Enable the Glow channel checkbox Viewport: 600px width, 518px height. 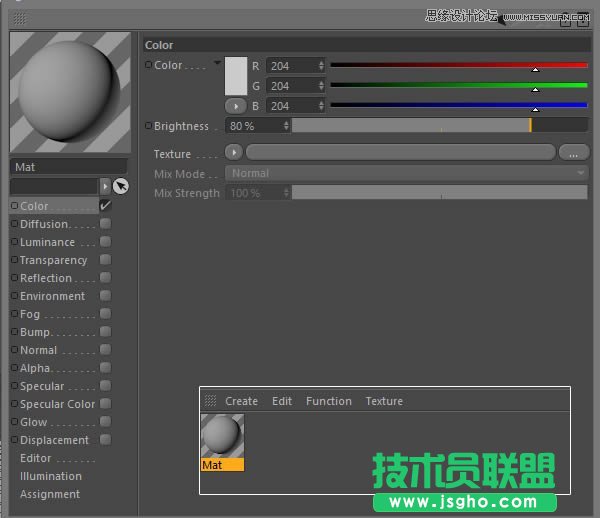pyautogui.click(x=105, y=421)
